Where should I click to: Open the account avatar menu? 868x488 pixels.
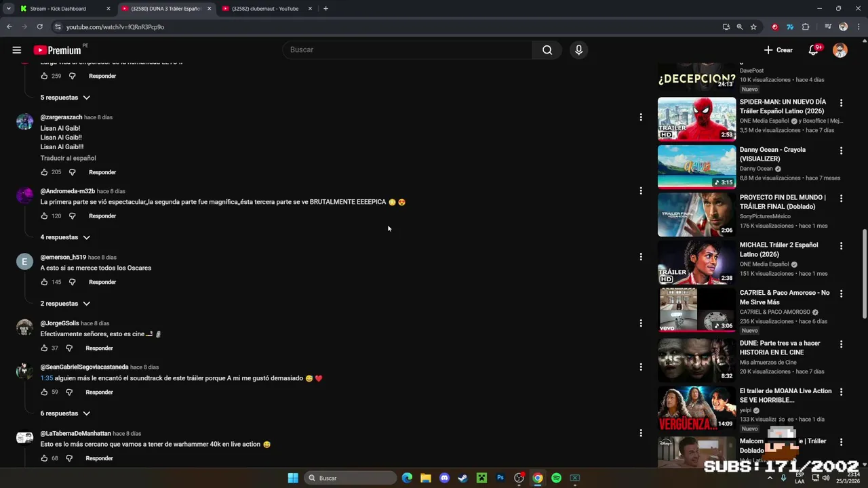pyautogui.click(x=840, y=50)
